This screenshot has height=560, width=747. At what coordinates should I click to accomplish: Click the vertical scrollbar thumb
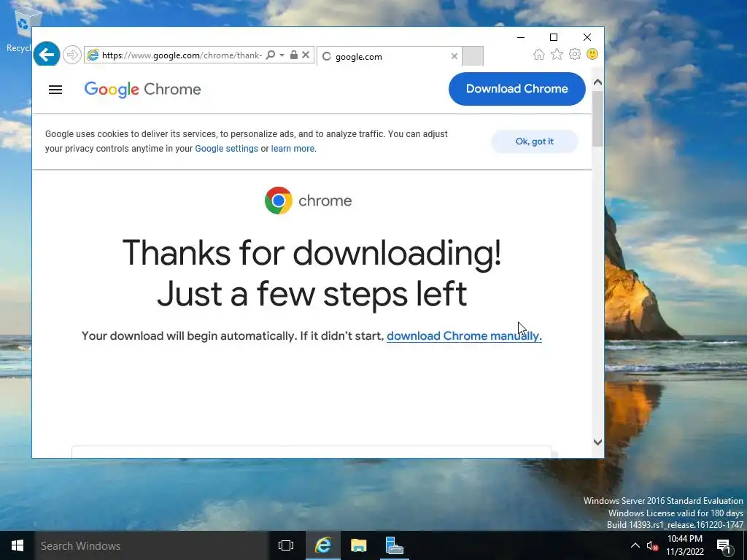[598, 119]
